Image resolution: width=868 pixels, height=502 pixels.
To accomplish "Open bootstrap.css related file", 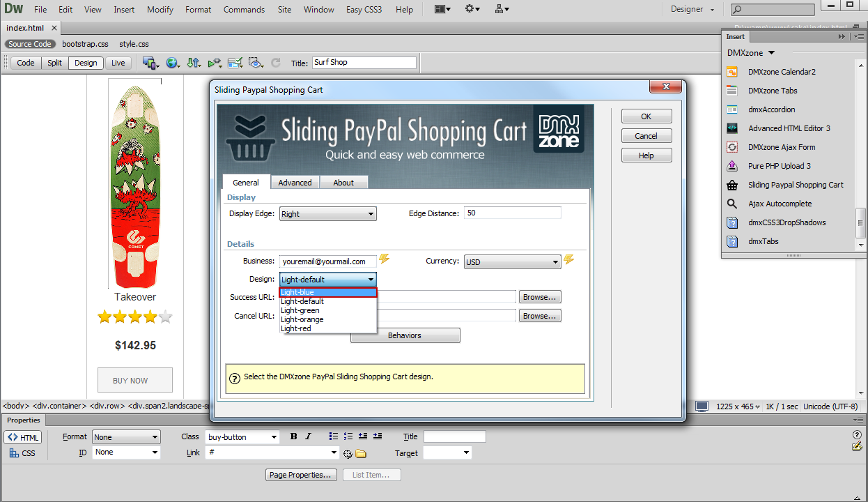I will tap(85, 44).
